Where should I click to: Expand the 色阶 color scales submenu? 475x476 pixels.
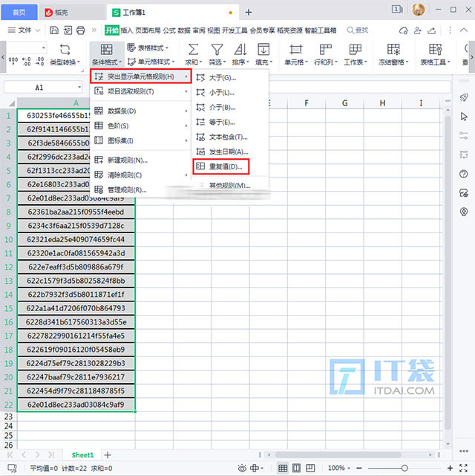click(x=141, y=125)
